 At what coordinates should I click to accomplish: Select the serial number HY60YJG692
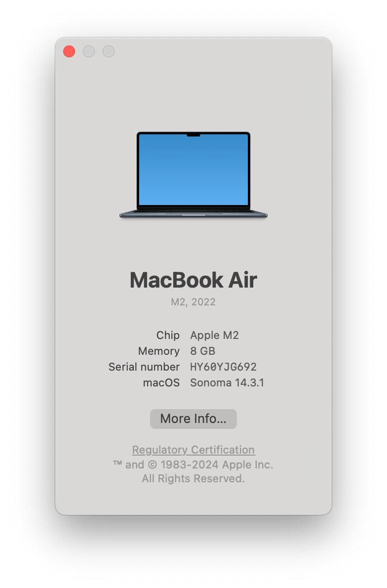(223, 367)
